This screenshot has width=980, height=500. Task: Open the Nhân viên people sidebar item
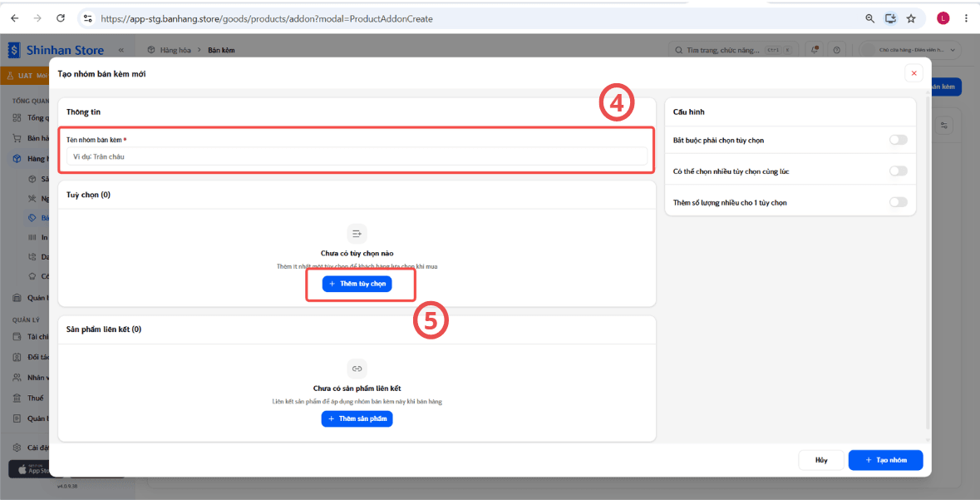click(31, 378)
